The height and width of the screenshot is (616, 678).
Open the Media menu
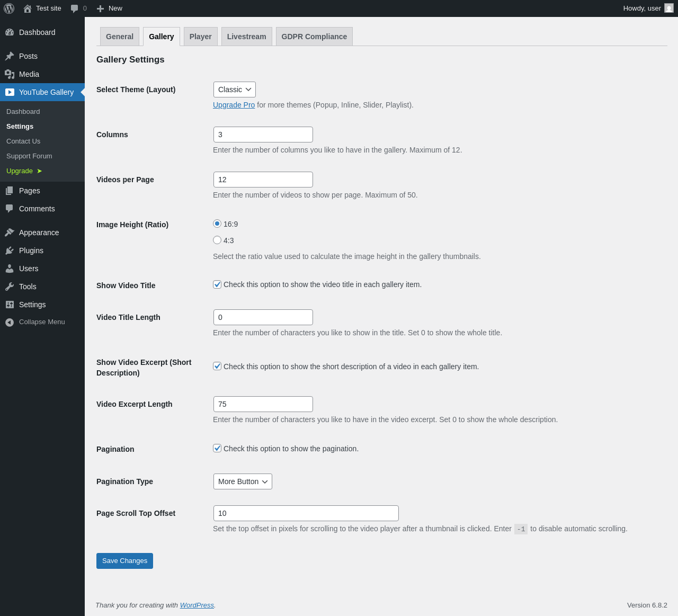(x=42, y=74)
